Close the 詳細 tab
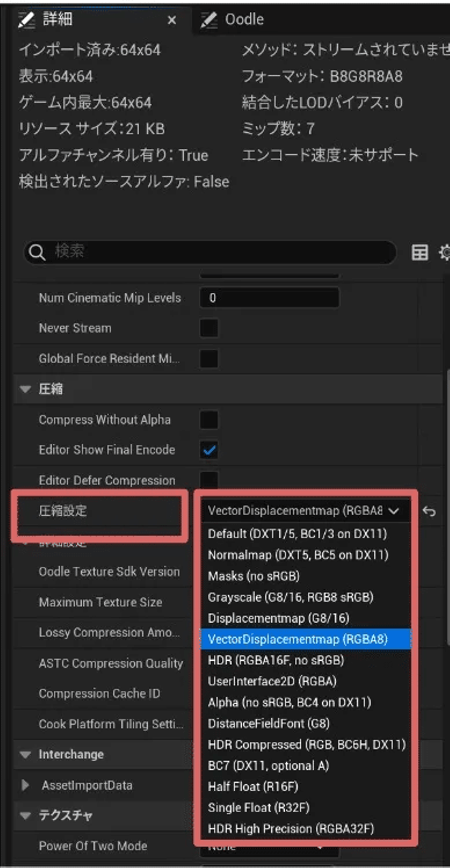Image resolution: width=450 pixels, height=868 pixels. tap(172, 20)
